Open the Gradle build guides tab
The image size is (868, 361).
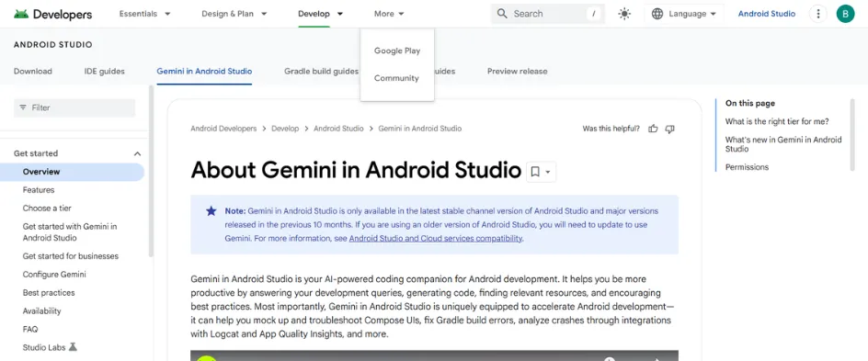click(x=321, y=72)
